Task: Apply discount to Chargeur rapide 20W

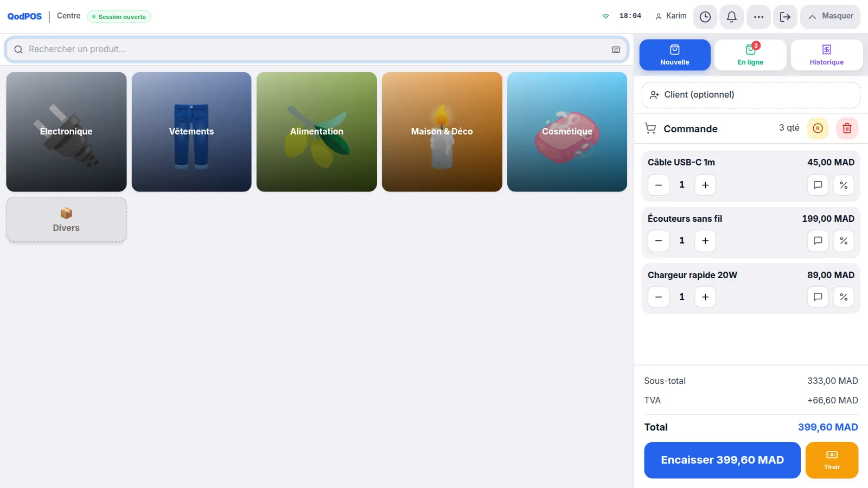Action: tap(844, 297)
